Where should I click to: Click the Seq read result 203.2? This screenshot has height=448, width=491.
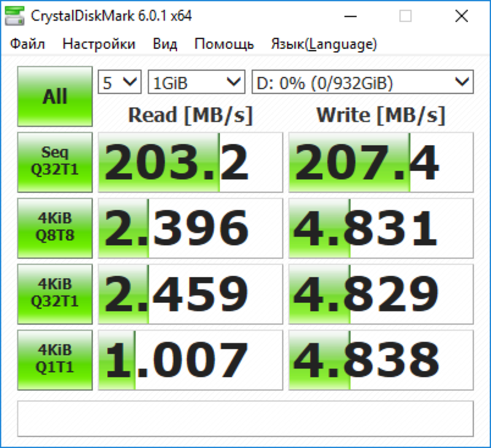(190, 163)
